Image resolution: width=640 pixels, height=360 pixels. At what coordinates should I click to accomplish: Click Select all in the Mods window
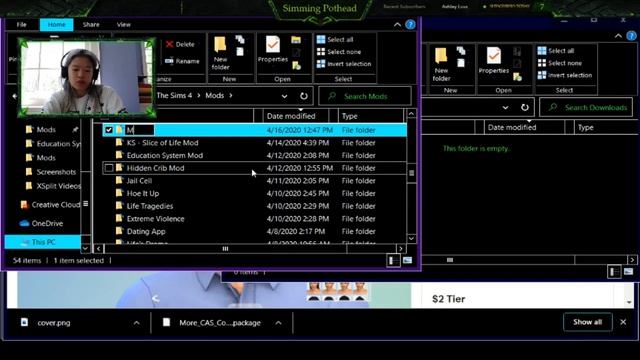pyautogui.click(x=335, y=39)
